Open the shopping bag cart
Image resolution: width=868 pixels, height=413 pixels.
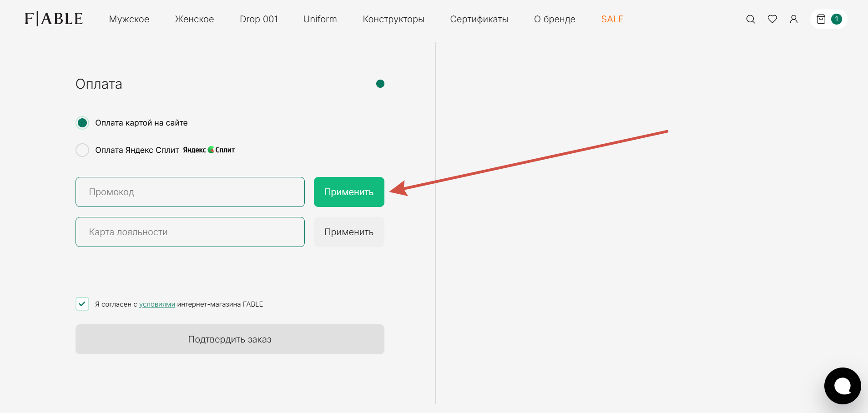tap(828, 19)
